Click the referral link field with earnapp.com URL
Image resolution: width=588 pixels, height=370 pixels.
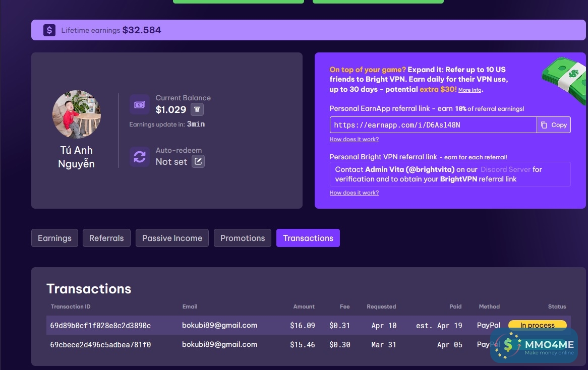(433, 125)
